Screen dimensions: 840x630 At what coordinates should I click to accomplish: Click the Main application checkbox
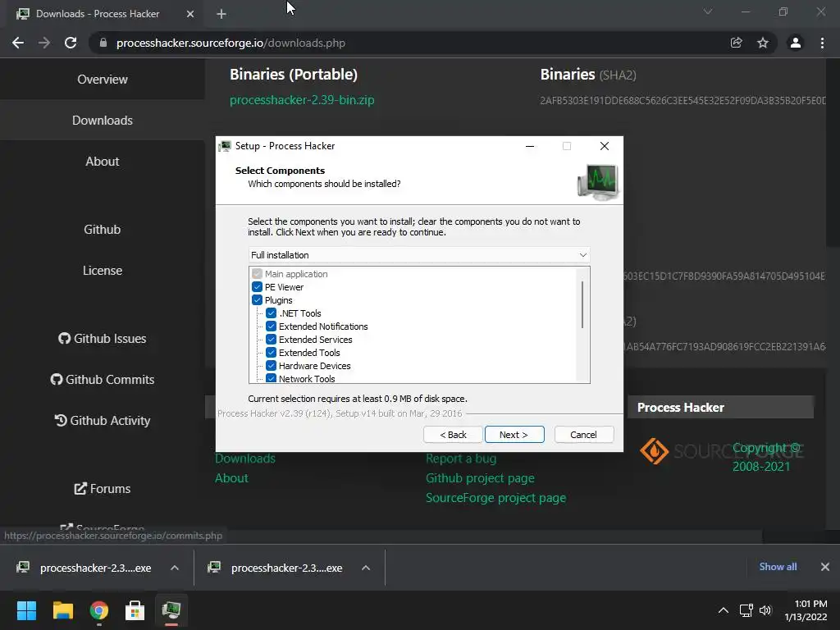tap(257, 274)
